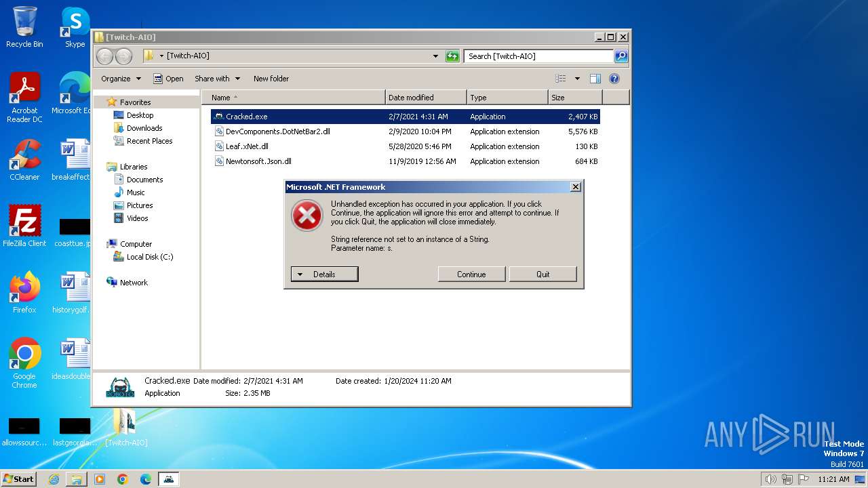Select DevComponents.DotNetBar2.dll file
The height and width of the screenshot is (488, 868).
406,131
